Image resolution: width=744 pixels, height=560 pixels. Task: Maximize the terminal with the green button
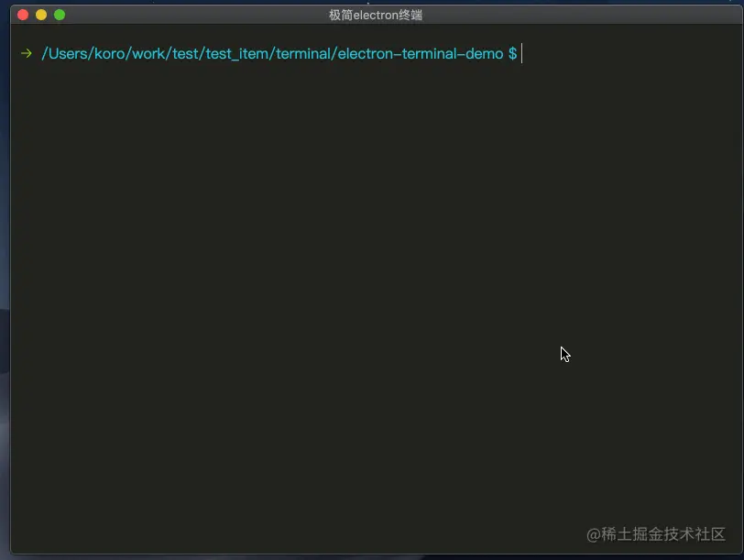[60, 15]
